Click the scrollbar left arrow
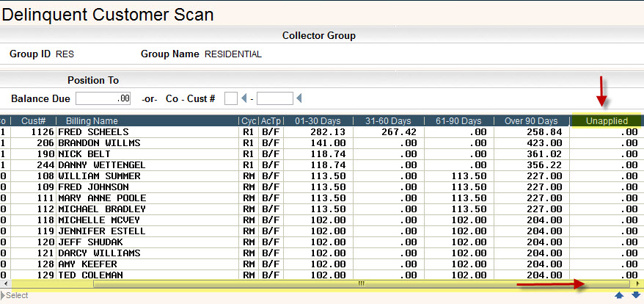The image size is (644, 304). [5, 284]
